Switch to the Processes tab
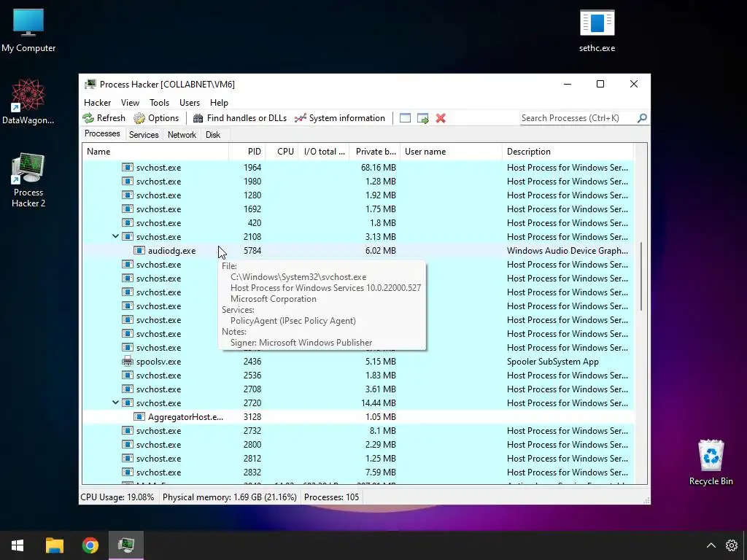This screenshot has width=747, height=560. 102,134
